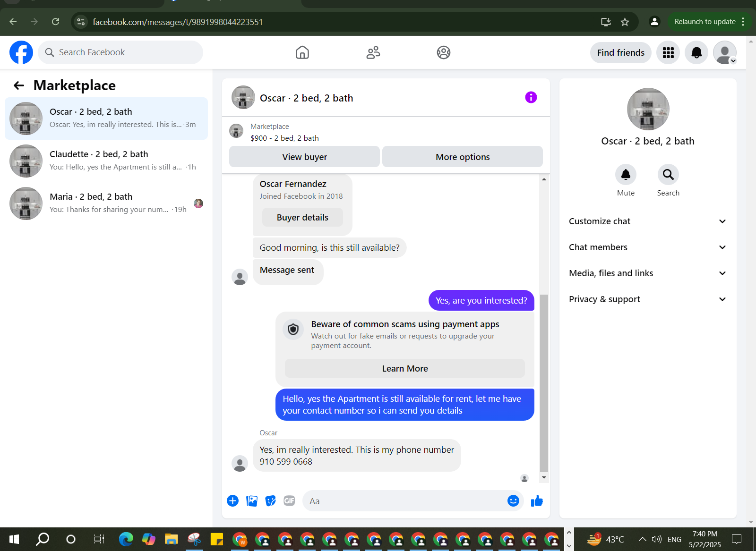This screenshot has height=551, width=756.
Task: Open Buyer details for Oscar Fernandez
Action: [302, 217]
